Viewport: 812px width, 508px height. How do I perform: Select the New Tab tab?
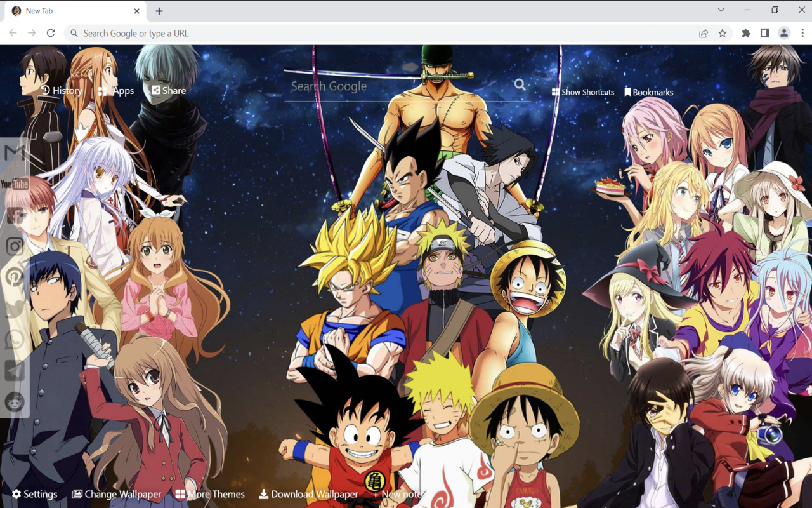click(75, 11)
